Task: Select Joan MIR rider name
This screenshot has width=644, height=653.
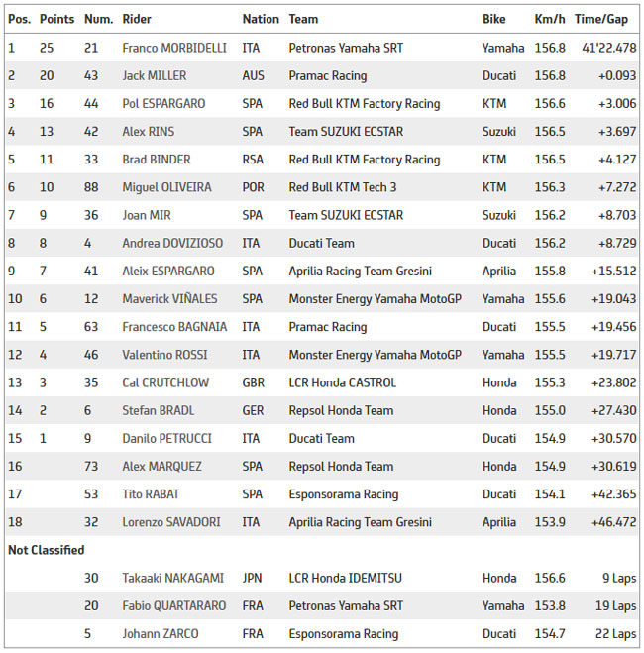Action: tap(146, 215)
